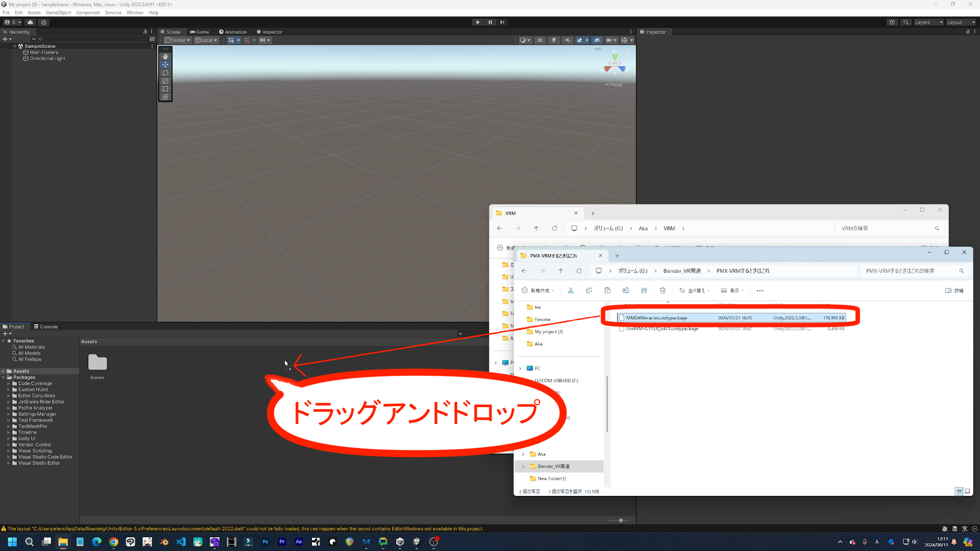Toggle Scene view audio on

point(567,40)
